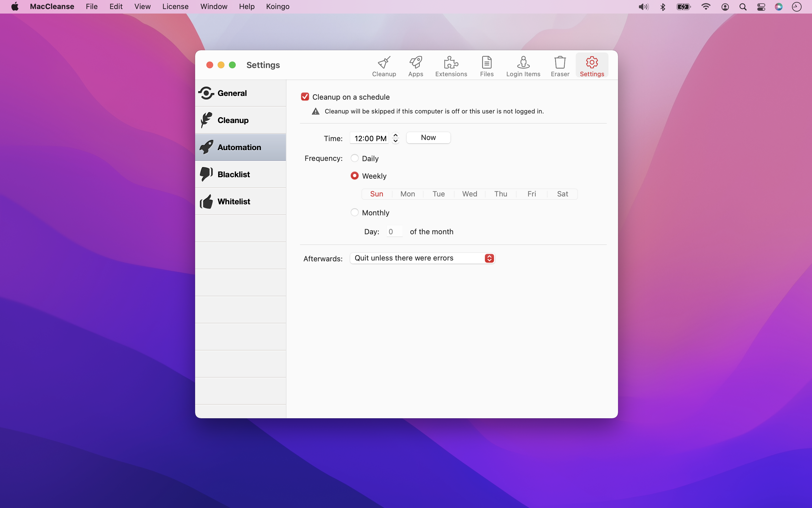Click the Time stepper arrows

pos(395,138)
